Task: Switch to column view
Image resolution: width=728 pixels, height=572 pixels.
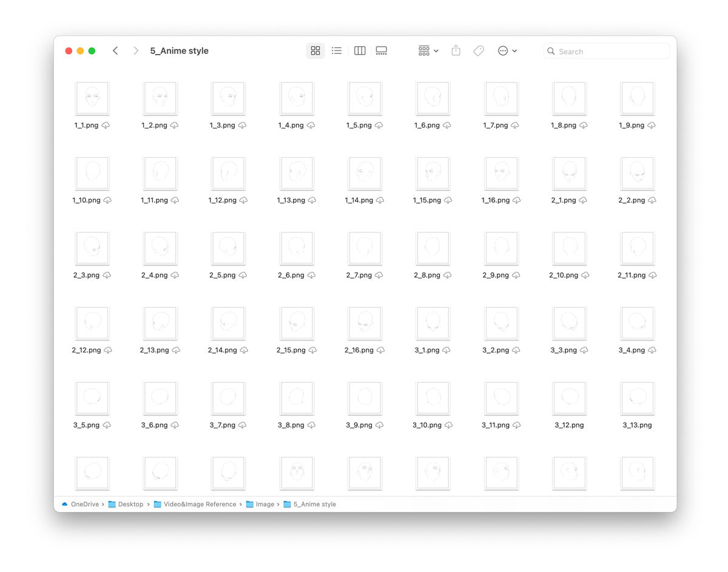Action: coord(360,51)
